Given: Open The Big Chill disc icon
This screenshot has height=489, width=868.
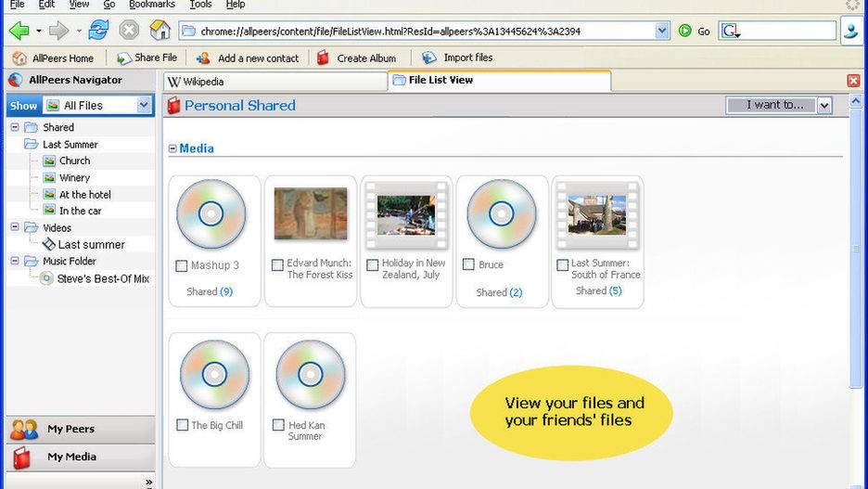Looking at the screenshot, I should [215, 375].
